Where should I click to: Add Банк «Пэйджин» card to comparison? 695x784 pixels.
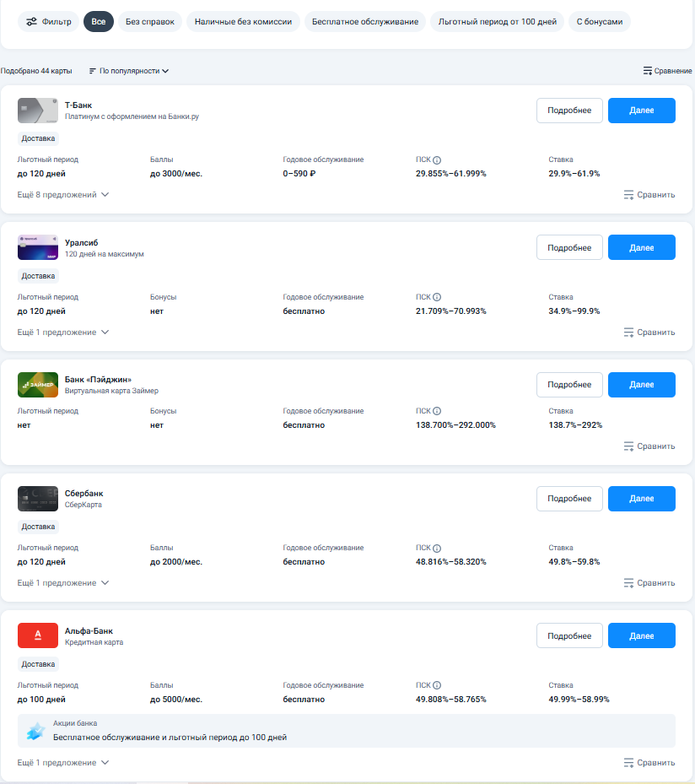[x=649, y=446]
